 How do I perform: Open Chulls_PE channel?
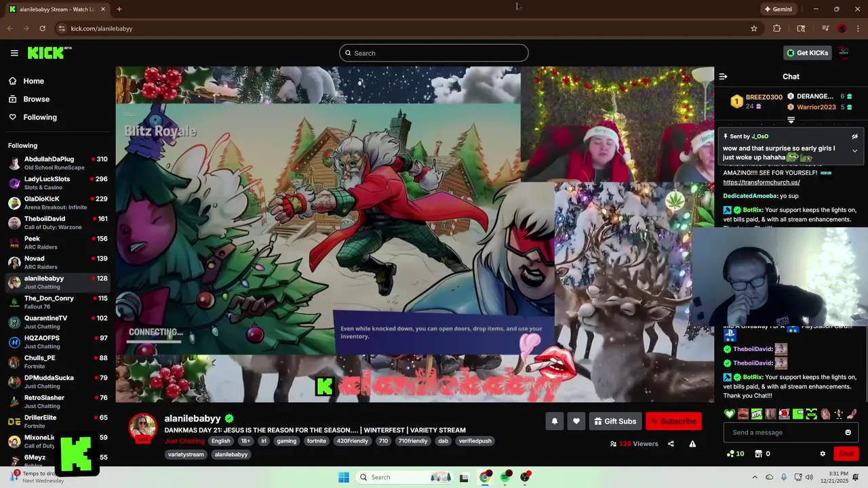tap(58, 362)
